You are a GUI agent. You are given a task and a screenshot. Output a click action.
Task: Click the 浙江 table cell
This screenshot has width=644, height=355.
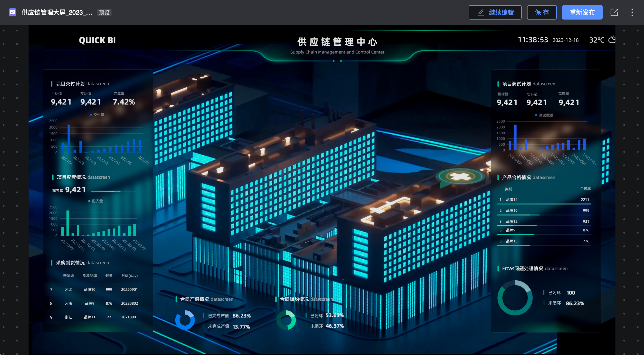(69, 317)
